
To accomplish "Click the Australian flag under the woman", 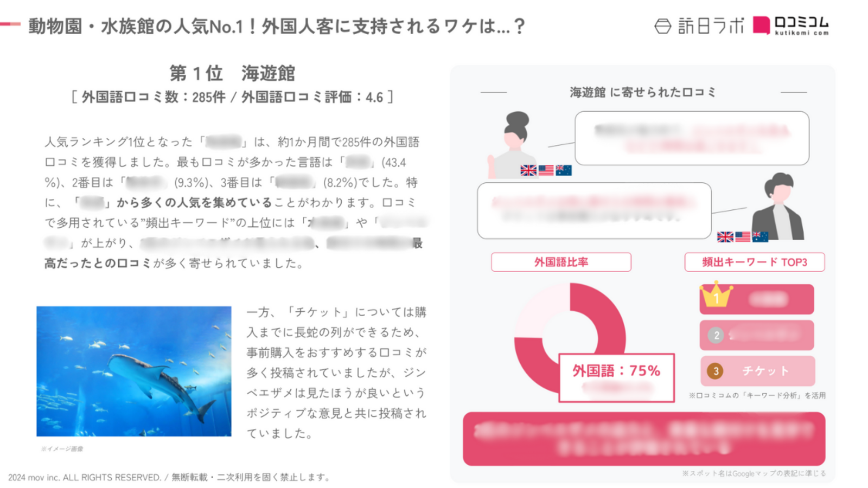I will (564, 170).
